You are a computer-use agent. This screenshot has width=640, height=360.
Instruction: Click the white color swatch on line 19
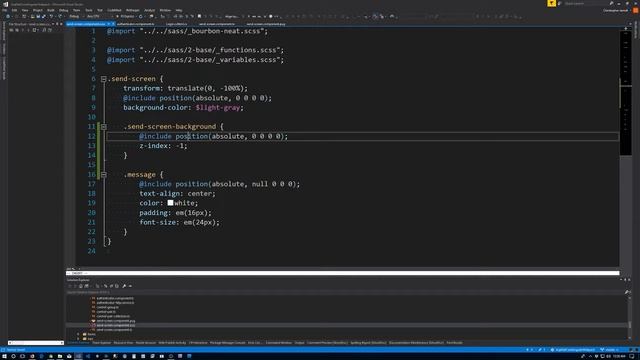click(170, 203)
